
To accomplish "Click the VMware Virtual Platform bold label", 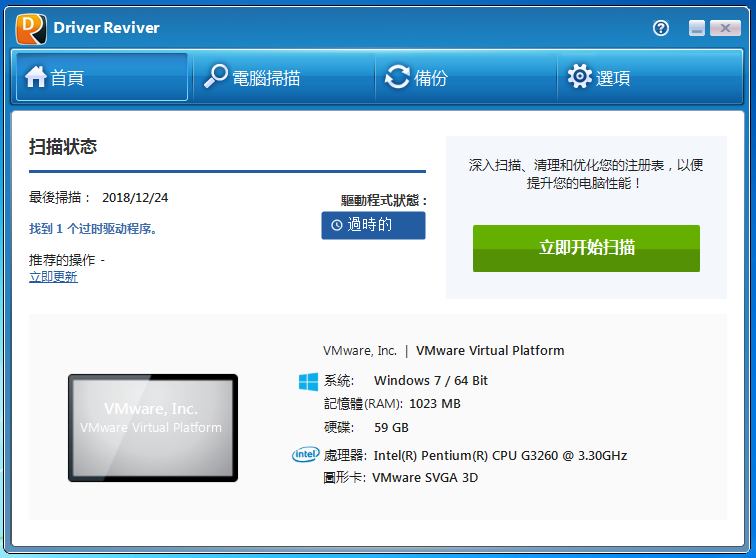I will point(490,351).
